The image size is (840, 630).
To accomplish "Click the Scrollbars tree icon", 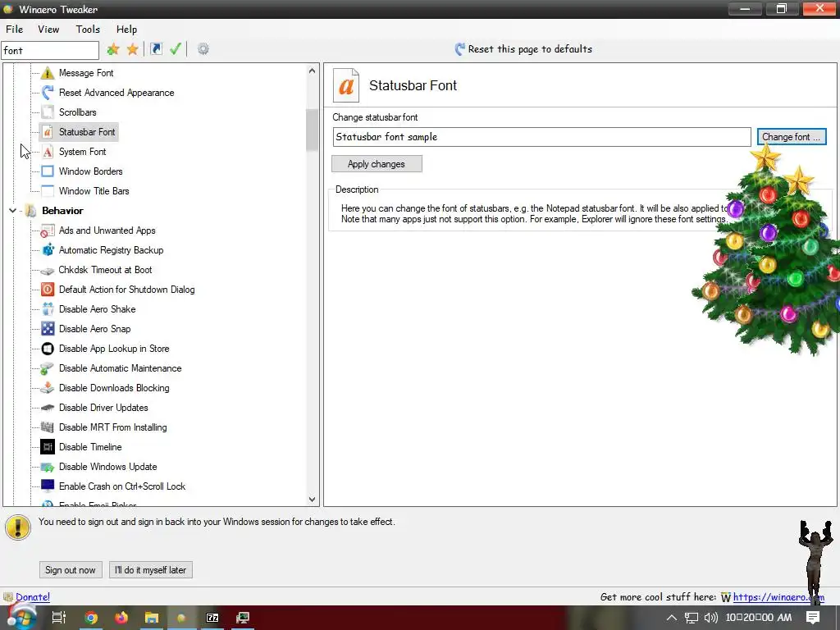I will (x=48, y=112).
